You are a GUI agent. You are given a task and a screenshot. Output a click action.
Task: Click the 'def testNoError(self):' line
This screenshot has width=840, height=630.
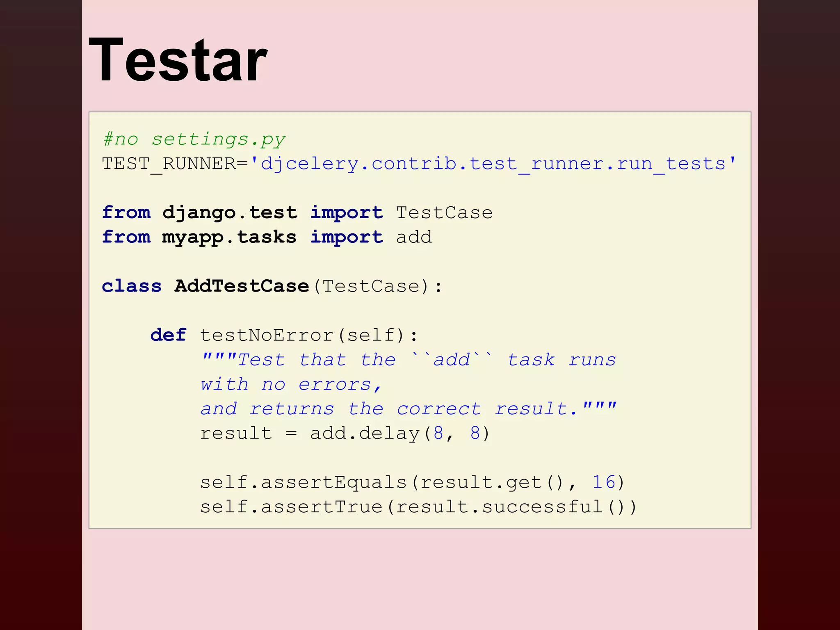pos(284,336)
